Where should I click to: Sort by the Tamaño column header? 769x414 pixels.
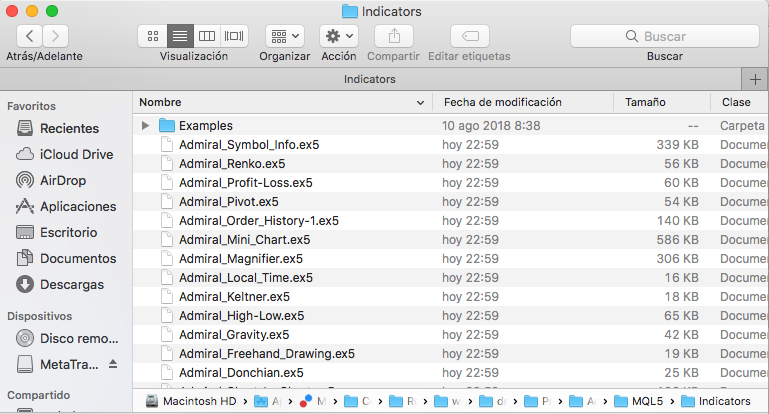[662, 102]
